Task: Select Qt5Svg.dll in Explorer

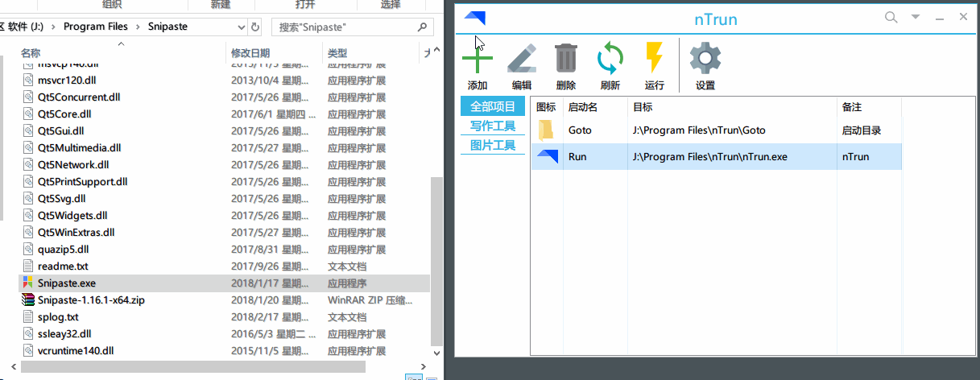Action: (62, 199)
